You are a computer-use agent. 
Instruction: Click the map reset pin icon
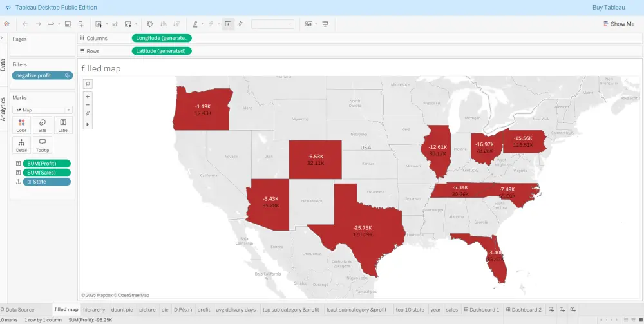88,113
